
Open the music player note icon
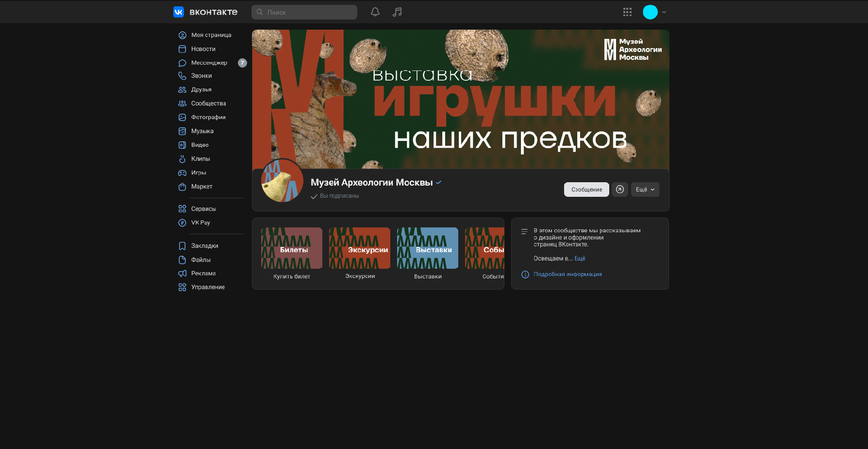pos(397,12)
